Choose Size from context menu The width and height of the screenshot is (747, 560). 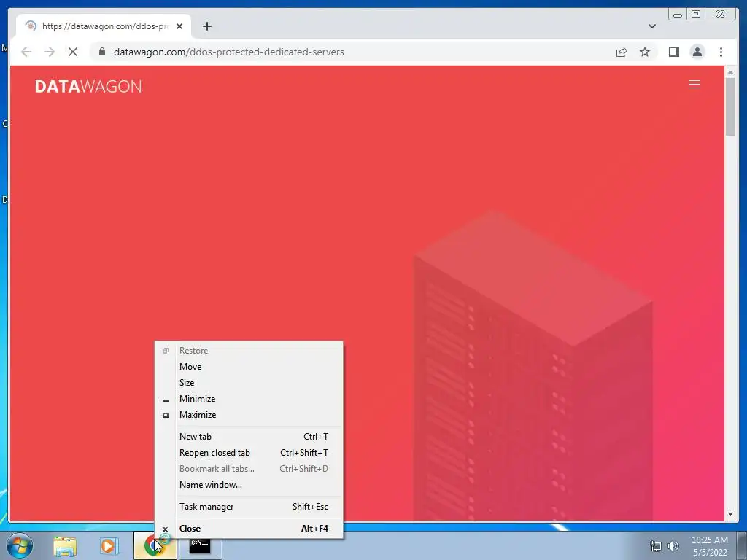click(249, 383)
